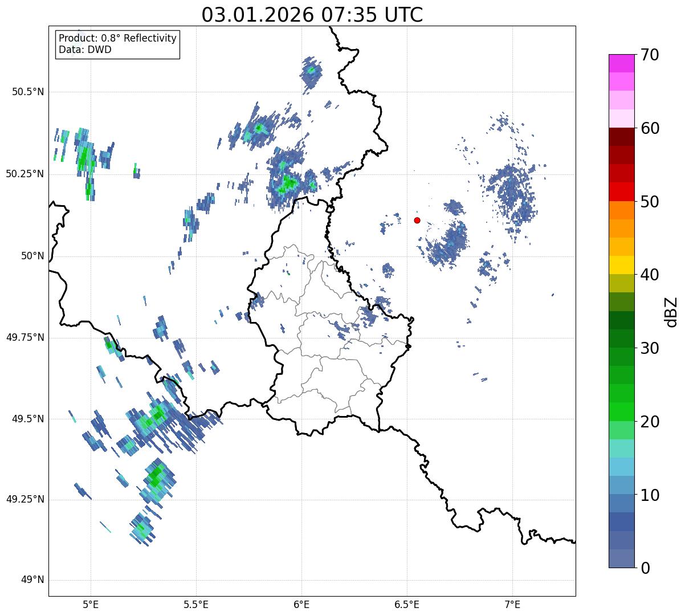Image resolution: width=685 pixels, height=616 pixels.
Task: Click the dBZ colorbar axis label
Action: [x=671, y=311]
